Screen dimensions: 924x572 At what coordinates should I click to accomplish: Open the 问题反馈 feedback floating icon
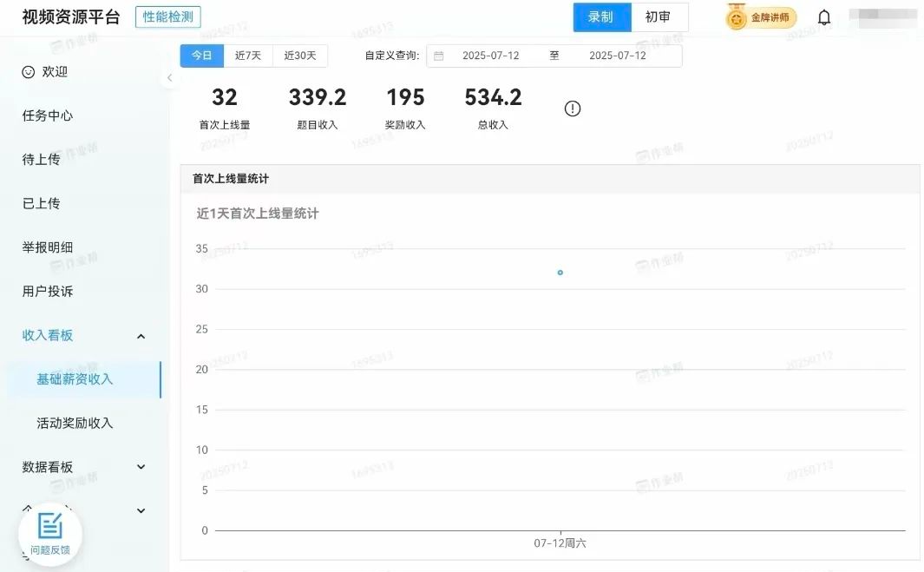(50, 533)
